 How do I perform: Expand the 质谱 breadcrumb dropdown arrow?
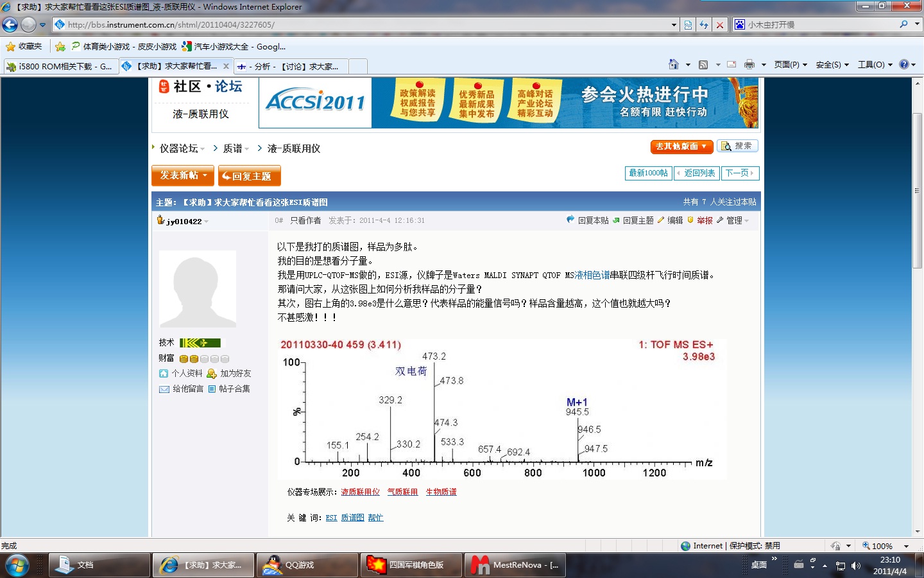coord(247,149)
